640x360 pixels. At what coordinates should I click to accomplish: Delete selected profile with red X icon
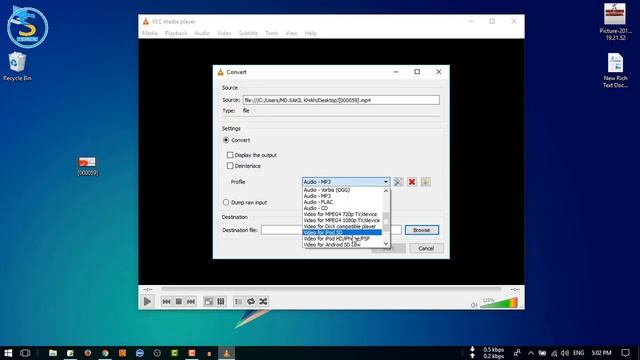(412, 182)
